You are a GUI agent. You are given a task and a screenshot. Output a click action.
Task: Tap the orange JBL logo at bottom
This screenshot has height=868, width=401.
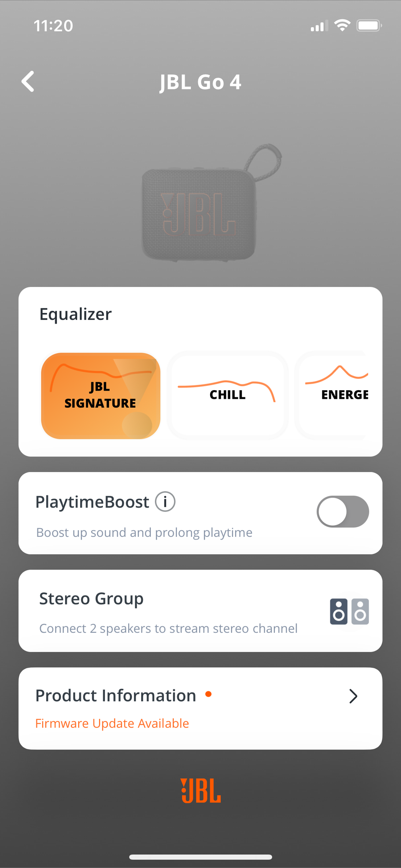click(200, 791)
